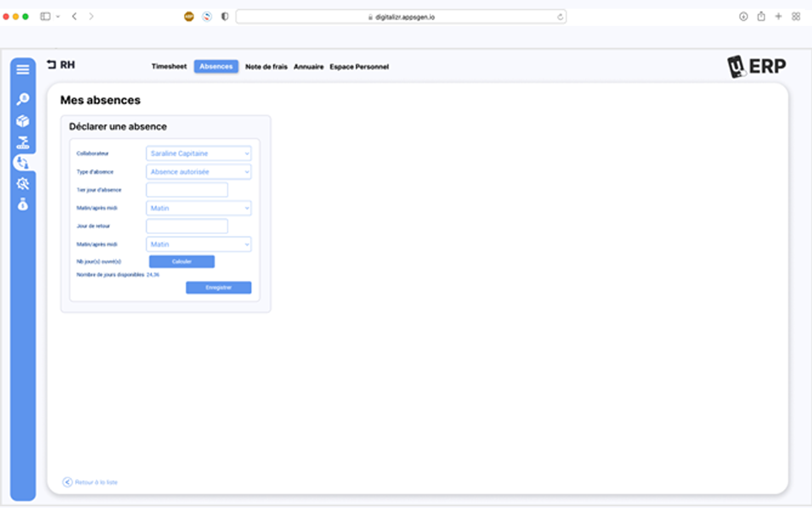Open a new tab with the plus icon

779,16
